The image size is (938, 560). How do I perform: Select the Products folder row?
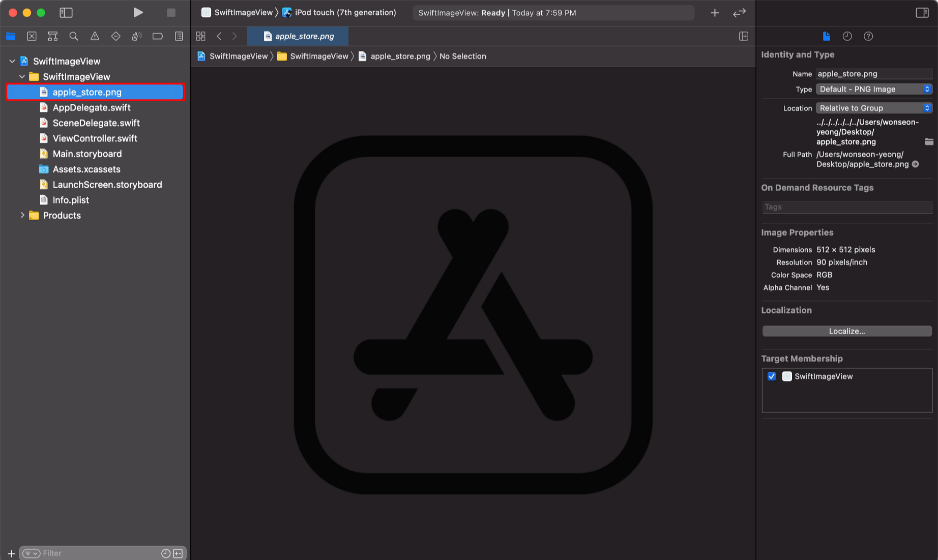coord(62,215)
